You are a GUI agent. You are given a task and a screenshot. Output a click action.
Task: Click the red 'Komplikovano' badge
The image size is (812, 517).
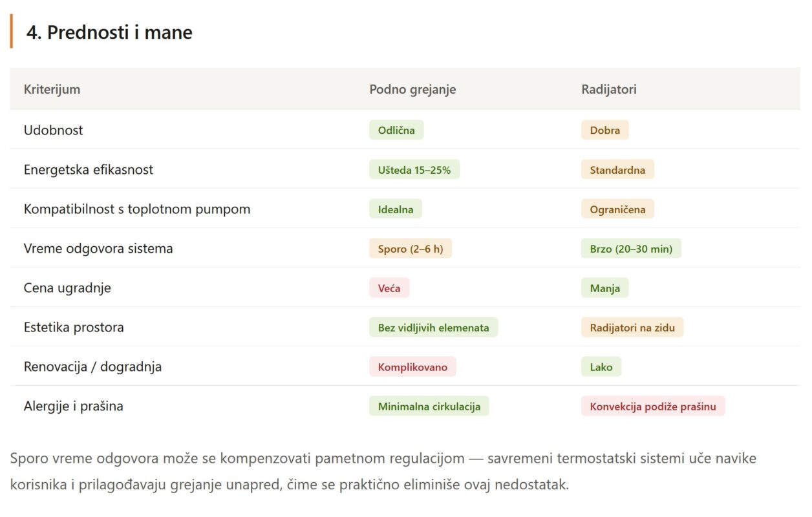pos(412,367)
